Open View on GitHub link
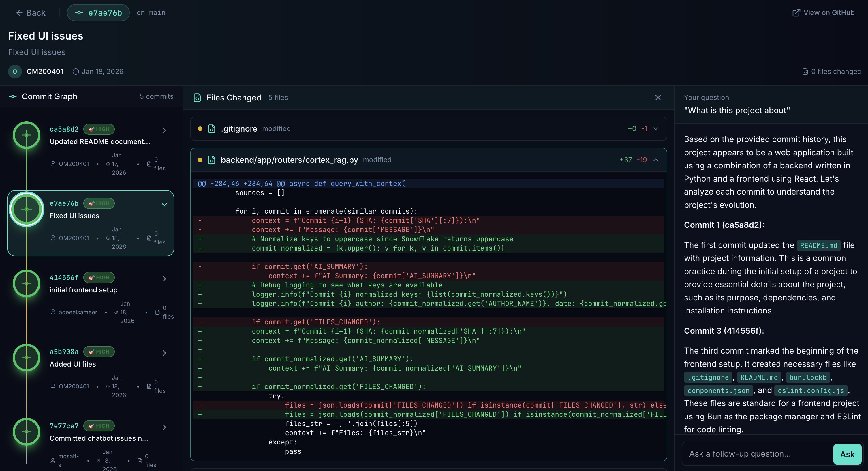Viewport: 868px width, 471px height. click(x=823, y=13)
